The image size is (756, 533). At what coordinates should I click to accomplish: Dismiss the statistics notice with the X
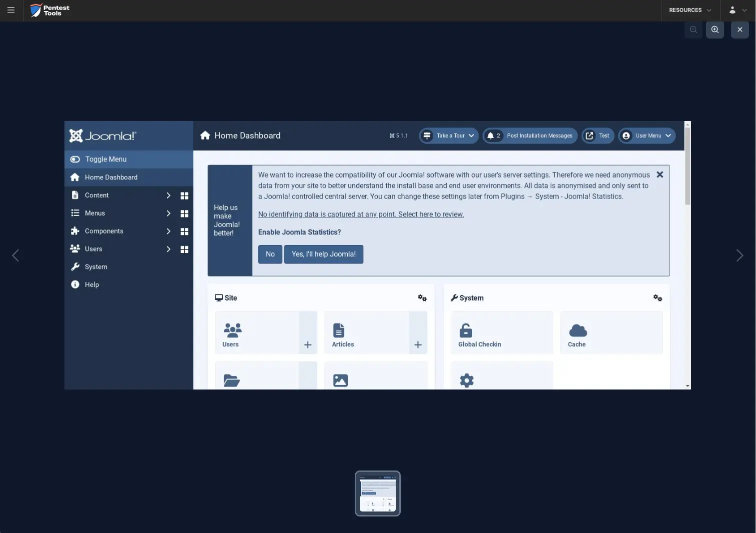point(660,174)
